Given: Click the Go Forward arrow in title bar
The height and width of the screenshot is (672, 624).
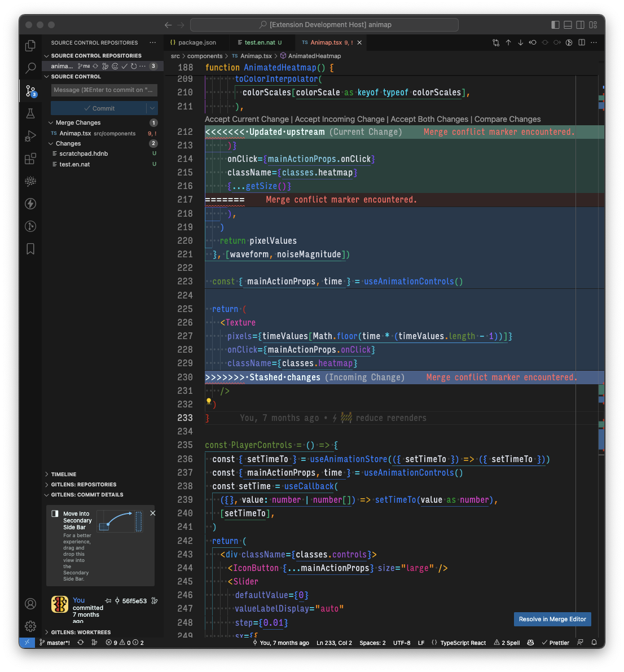Looking at the screenshot, I should tap(181, 25).
